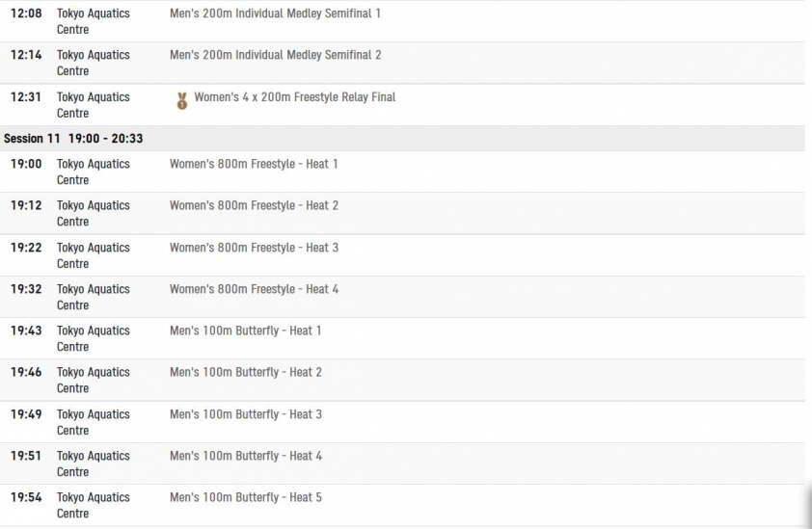The width and height of the screenshot is (812, 529).
Task: Open Men's 200m Individual Medley Semifinal 1
Action: click(275, 13)
